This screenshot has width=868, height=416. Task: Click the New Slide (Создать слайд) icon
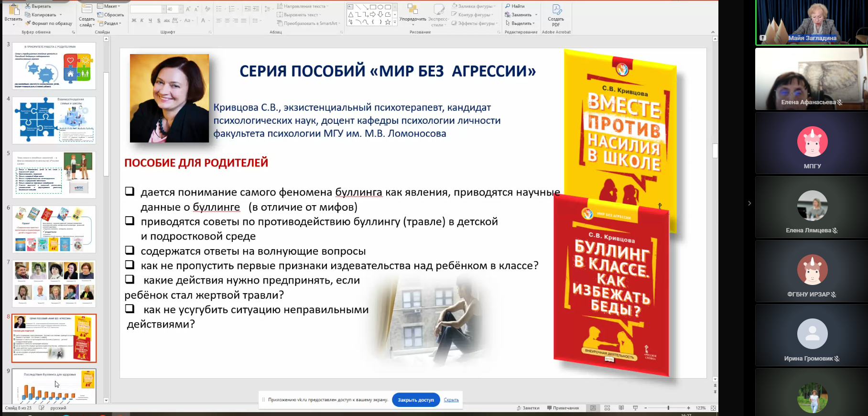pos(87,9)
